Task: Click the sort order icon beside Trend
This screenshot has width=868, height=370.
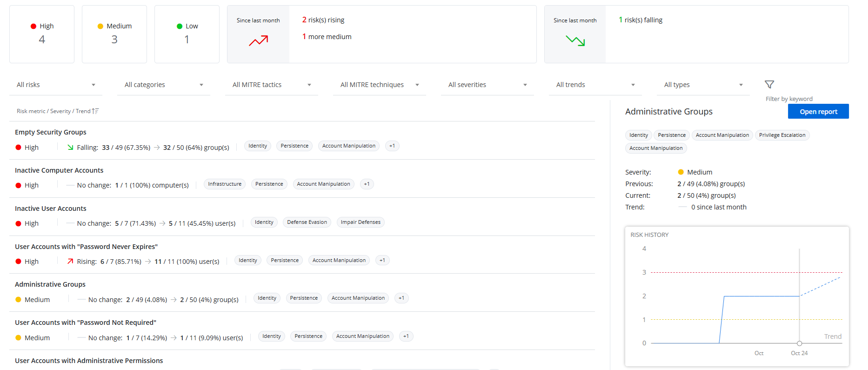Action: coord(95,111)
